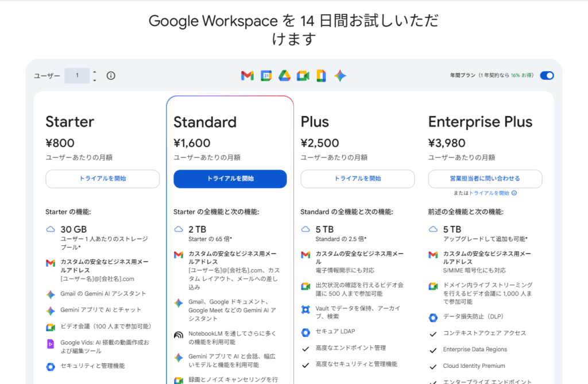
Task: Click the Gemini sparkle icon in the top row
Action: coord(340,76)
